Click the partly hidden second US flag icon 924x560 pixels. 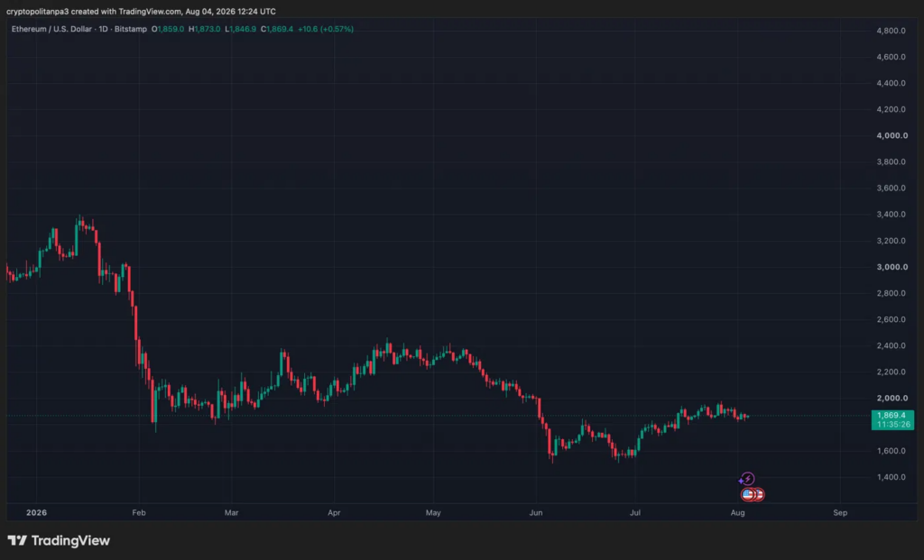pyautogui.click(x=760, y=495)
